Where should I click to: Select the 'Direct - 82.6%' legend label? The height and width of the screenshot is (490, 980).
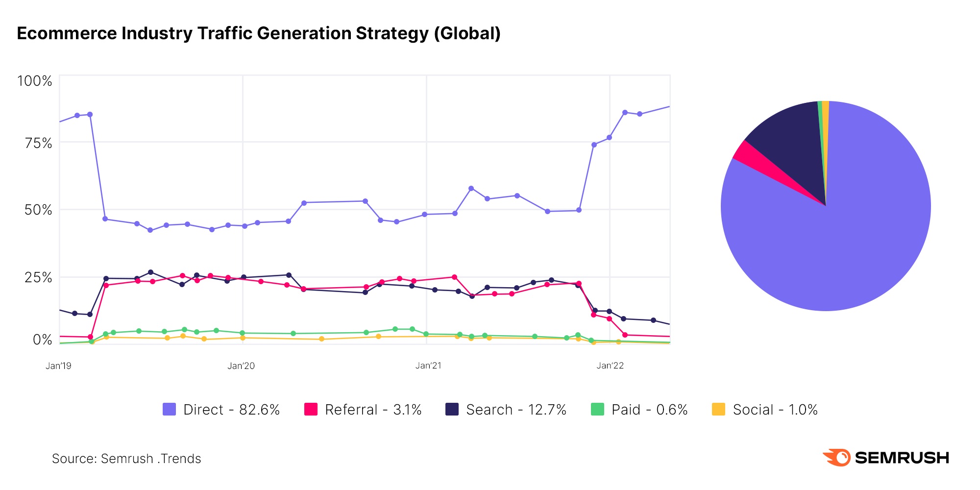(x=231, y=410)
